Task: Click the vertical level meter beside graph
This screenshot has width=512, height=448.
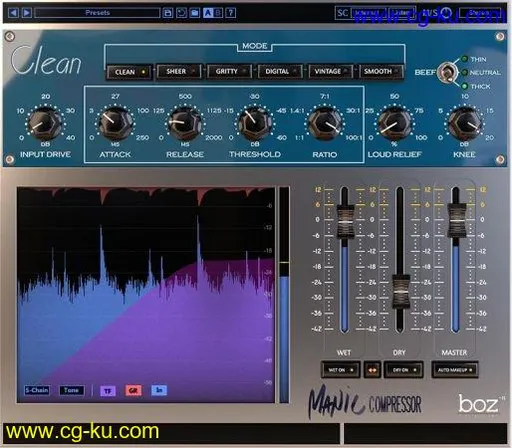Action: pos(284,295)
